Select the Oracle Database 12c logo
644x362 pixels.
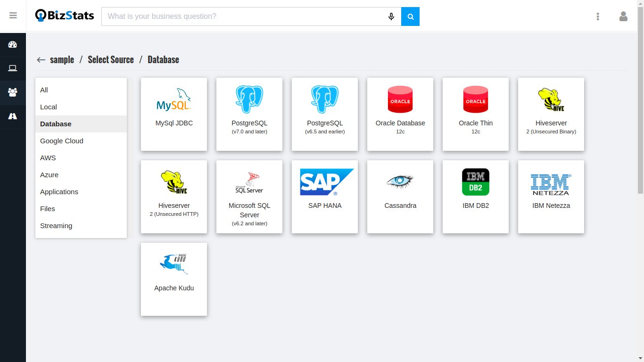400,99
